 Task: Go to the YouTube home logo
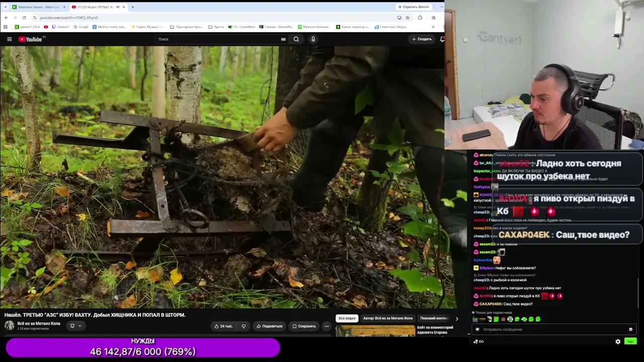coord(30,39)
